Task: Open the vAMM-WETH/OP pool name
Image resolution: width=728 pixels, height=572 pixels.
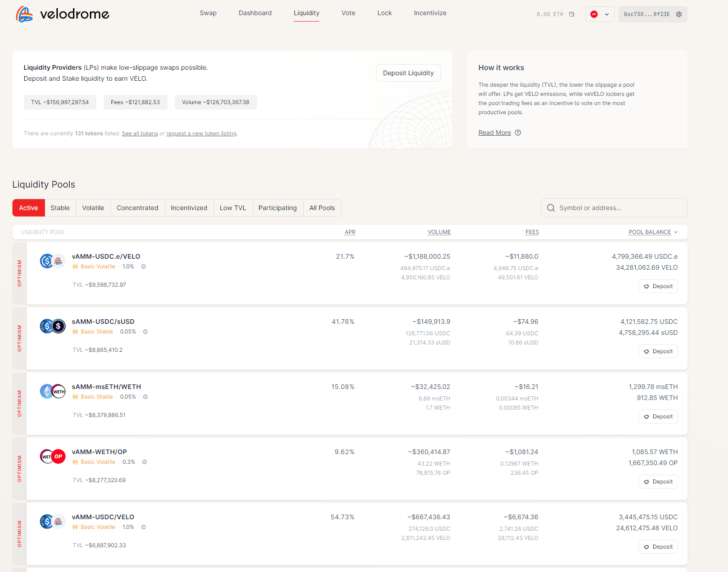Action: click(x=100, y=452)
